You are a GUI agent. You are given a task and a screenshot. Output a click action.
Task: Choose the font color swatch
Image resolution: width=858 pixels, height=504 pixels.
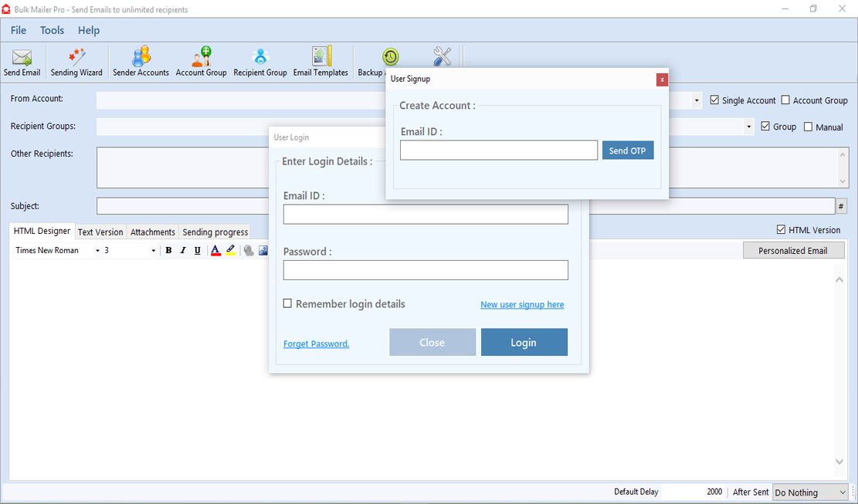pyautogui.click(x=215, y=250)
